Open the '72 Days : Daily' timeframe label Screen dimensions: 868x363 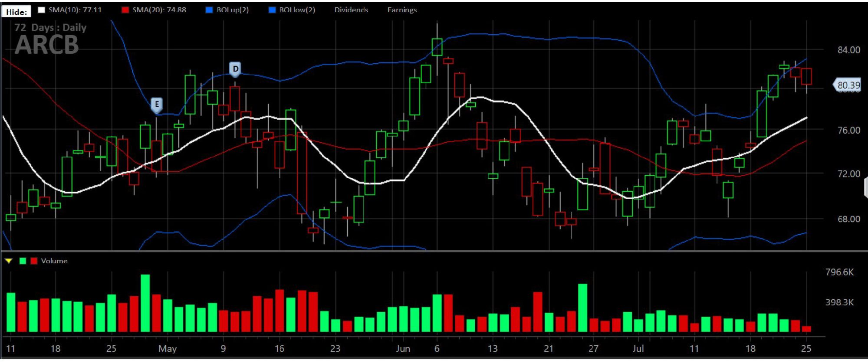50,28
